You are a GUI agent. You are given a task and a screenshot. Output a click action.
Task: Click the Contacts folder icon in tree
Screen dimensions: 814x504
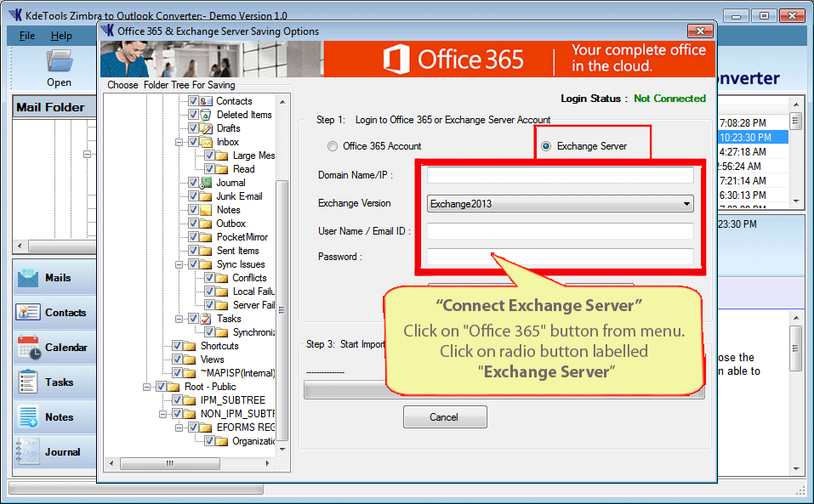coord(206,101)
